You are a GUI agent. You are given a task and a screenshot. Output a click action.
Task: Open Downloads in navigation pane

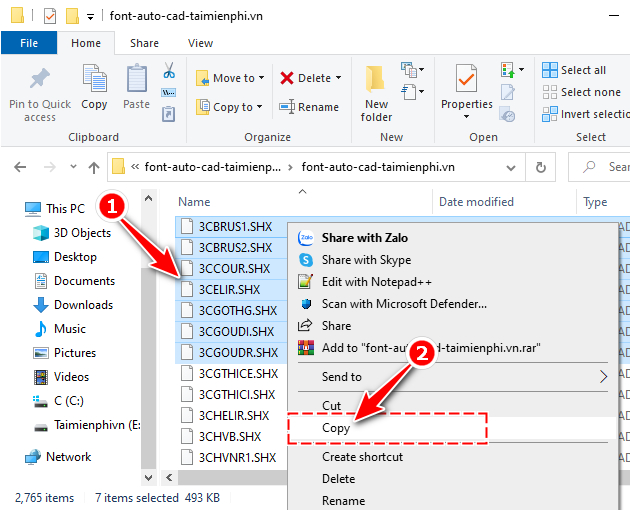tap(73, 305)
